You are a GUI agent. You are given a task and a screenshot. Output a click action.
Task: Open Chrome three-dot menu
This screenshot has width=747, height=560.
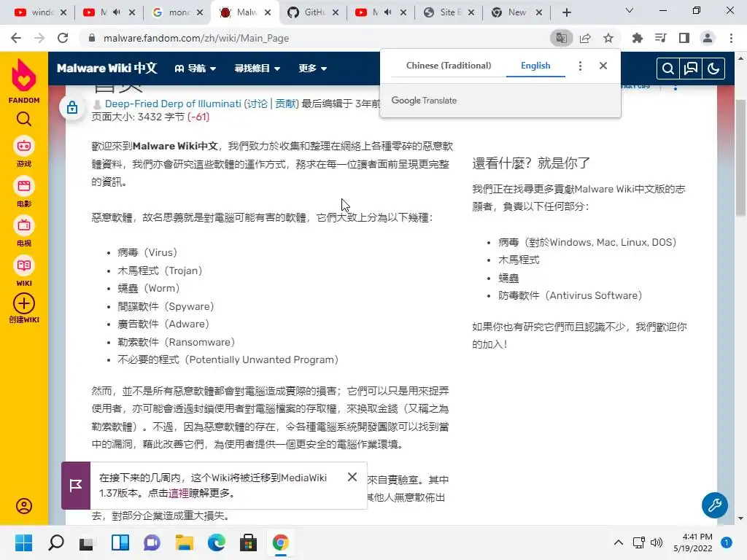[x=731, y=38]
